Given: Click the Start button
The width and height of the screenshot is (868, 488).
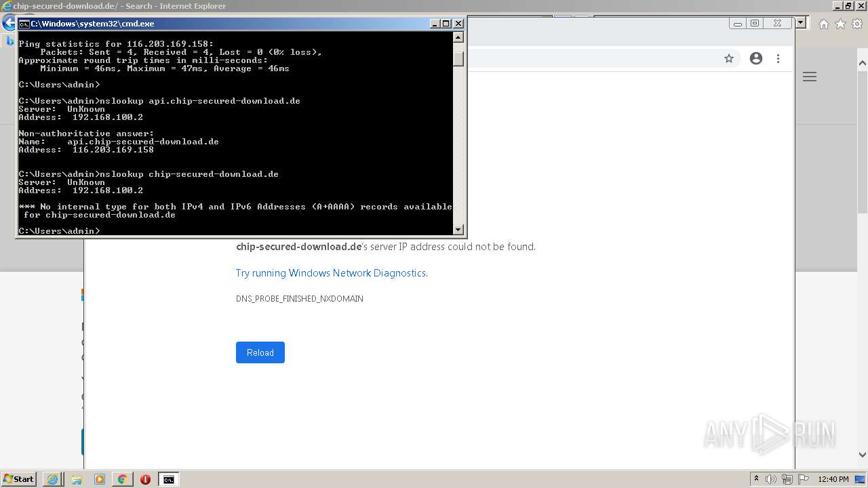Looking at the screenshot, I should click(19, 479).
